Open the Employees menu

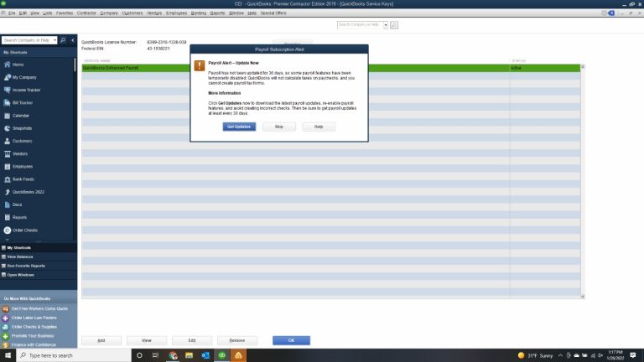coord(178,13)
